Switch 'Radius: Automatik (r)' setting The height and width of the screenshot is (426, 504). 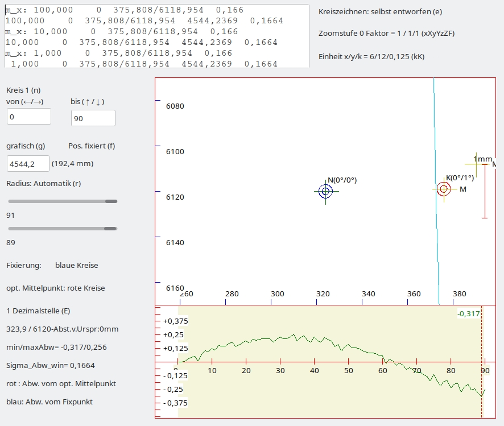click(43, 183)
